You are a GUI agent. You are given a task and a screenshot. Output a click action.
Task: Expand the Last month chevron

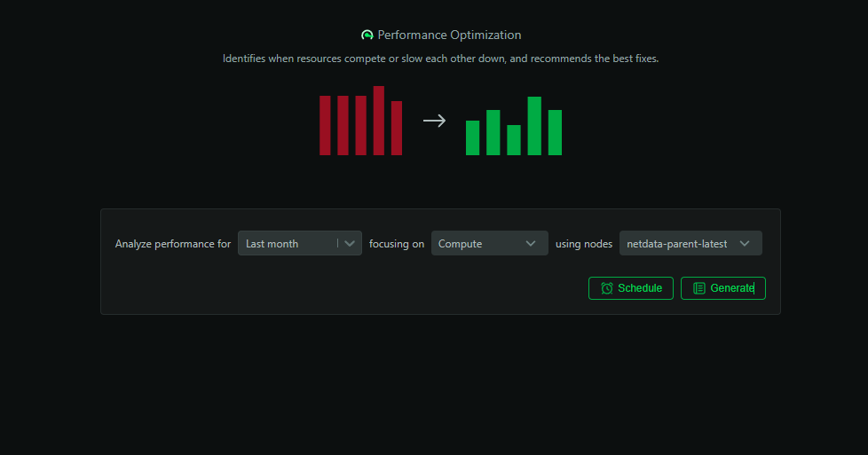(351, 244)
